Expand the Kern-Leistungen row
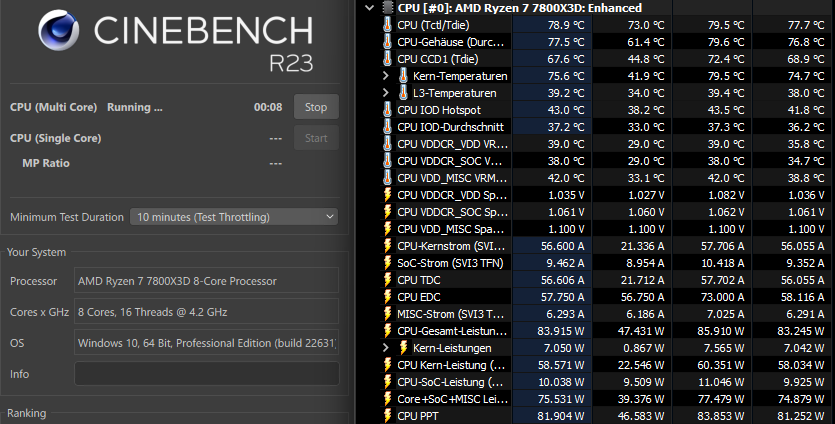The width and height of the screenshot is (835, 424). pyautogui.click(x=386, y=348)
